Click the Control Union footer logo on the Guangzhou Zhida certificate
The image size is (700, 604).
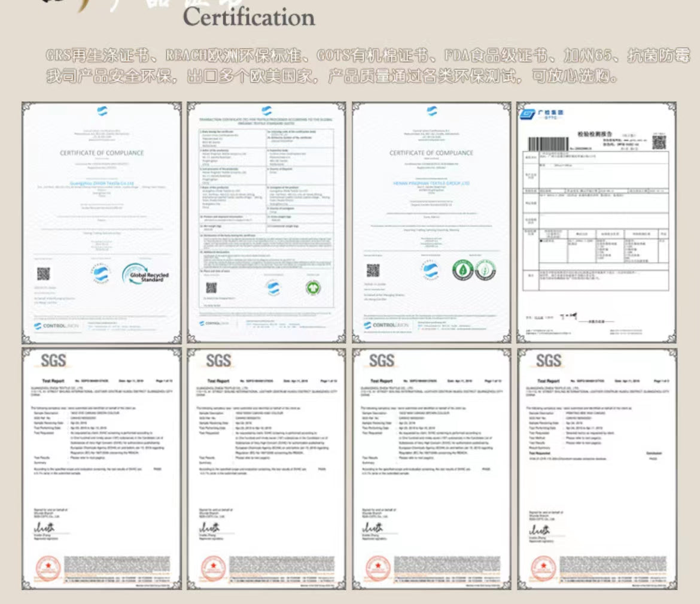(x=54, y=326)
